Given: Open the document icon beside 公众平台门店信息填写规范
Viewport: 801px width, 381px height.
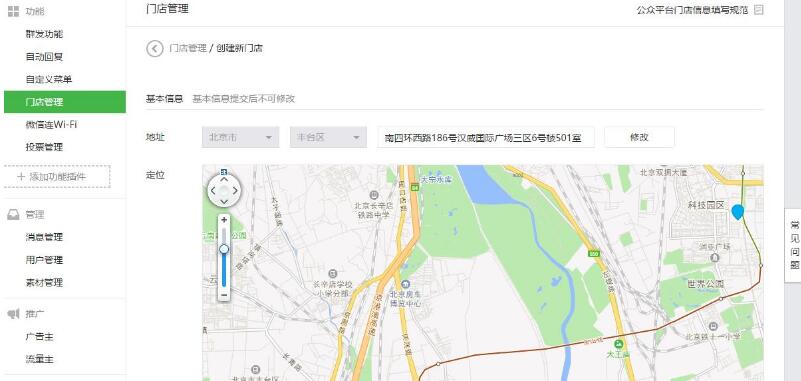Looking at the screenshot, I should pos(759,10).
